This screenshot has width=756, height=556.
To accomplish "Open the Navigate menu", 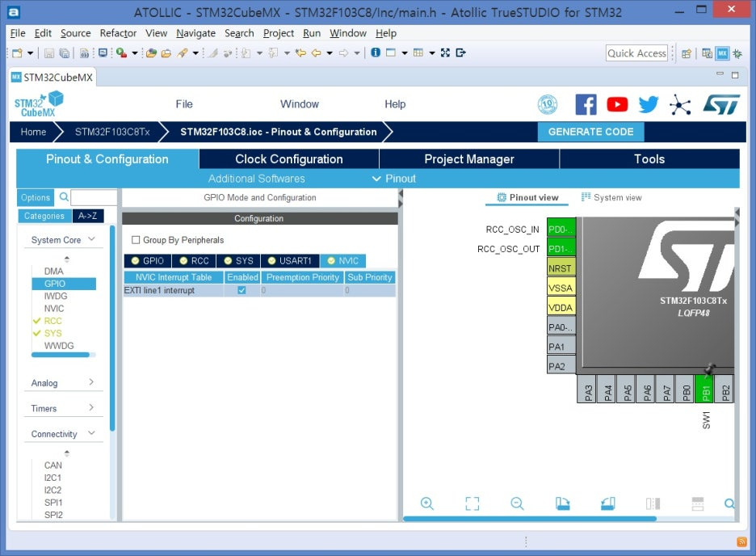I will [x=195, y=33].
